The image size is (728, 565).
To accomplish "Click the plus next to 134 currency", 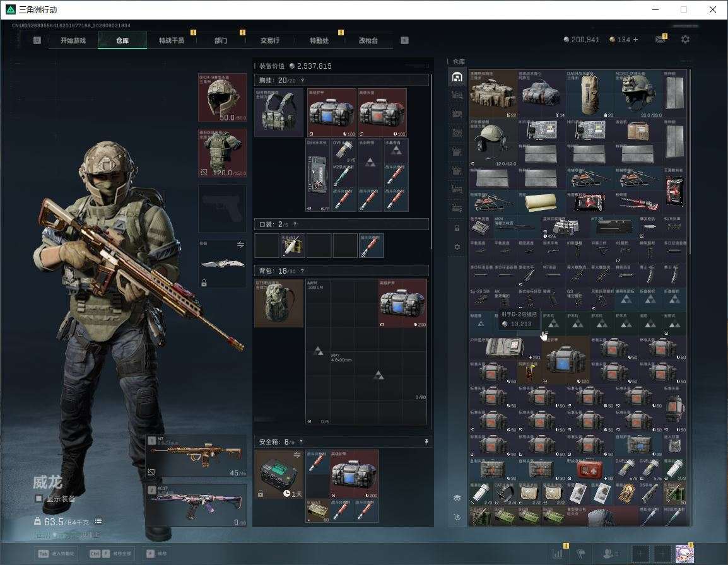I will (636, 40).
